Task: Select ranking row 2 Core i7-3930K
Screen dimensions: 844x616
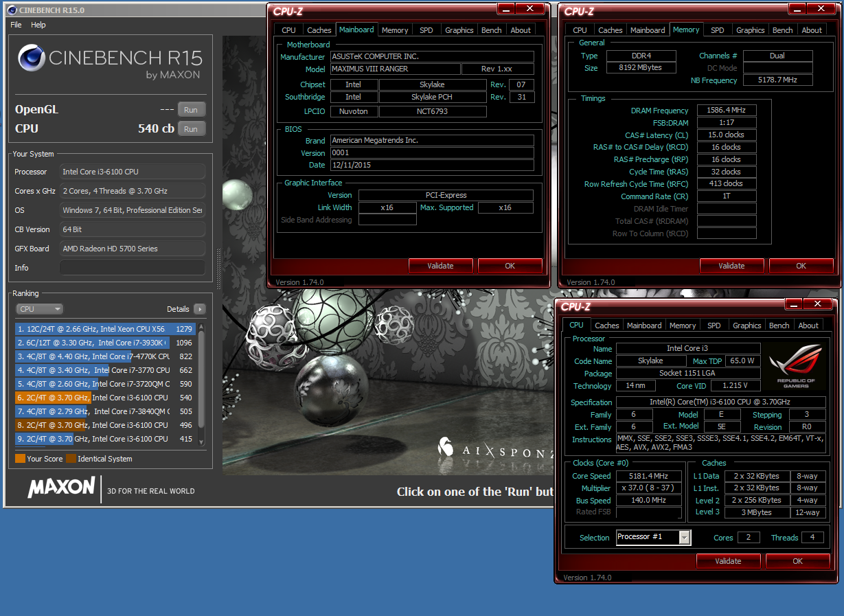Action: 106,343
